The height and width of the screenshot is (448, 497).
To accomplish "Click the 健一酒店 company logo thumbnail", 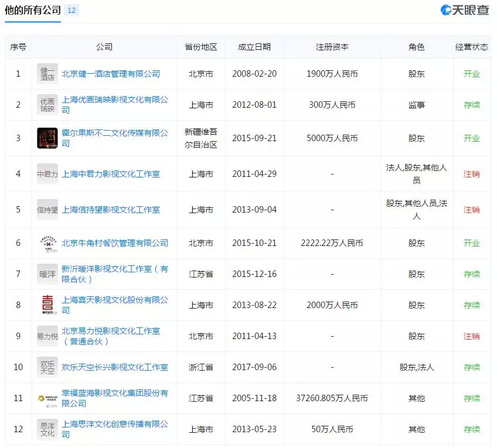I will coord(47,74).
